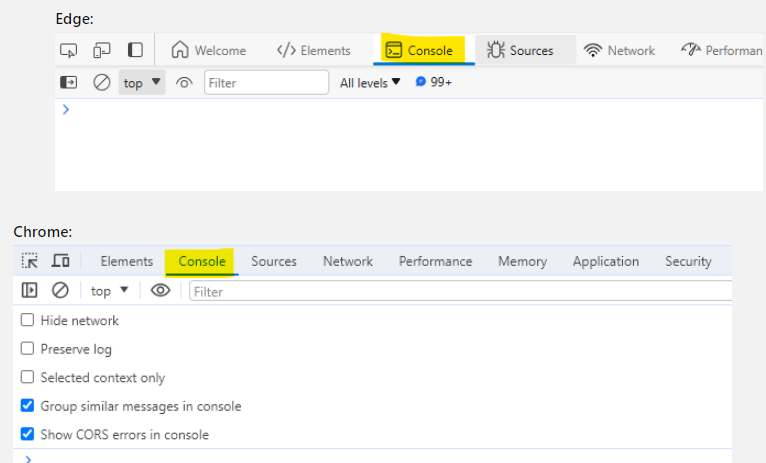Toggle Chrome device toolbar icon

61,261
